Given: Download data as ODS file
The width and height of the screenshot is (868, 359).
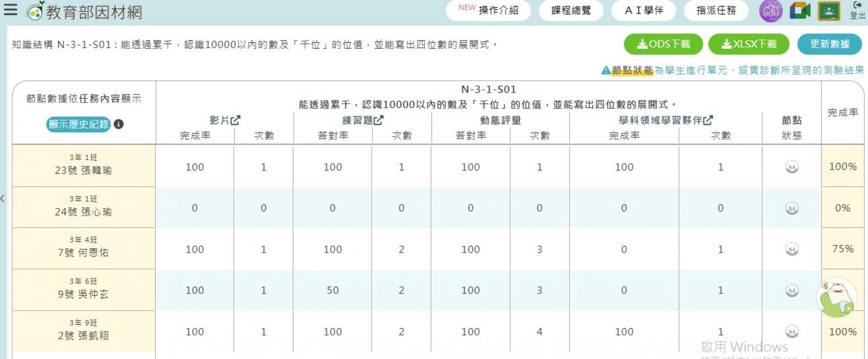Looking at the screenshot, I should (663, 44).
